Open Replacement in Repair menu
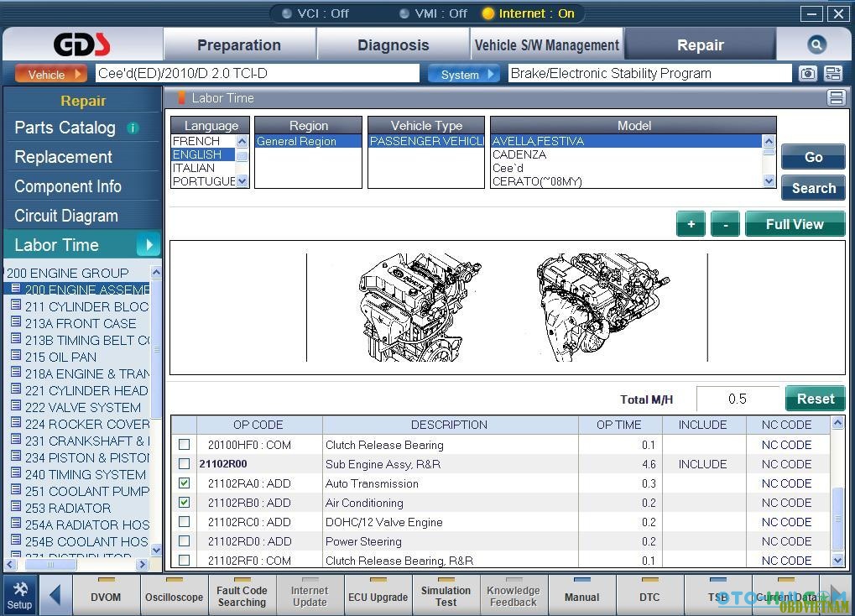 click(64, 157)
